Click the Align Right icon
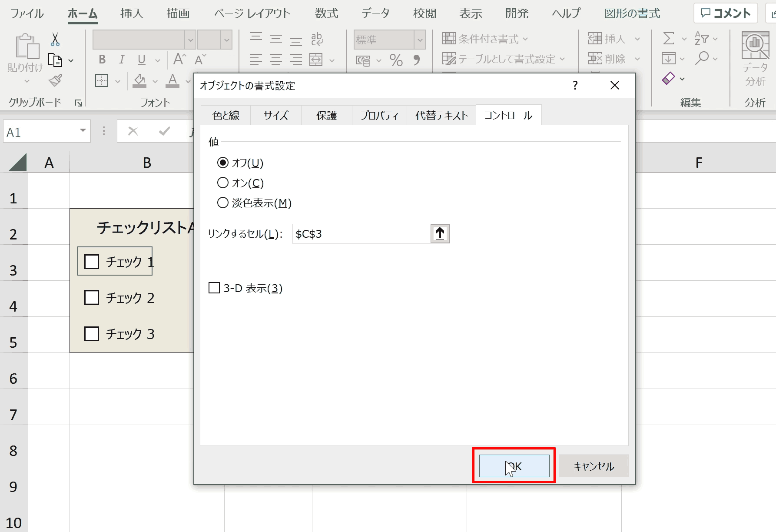776x532 pixels. tap(296, 60)
